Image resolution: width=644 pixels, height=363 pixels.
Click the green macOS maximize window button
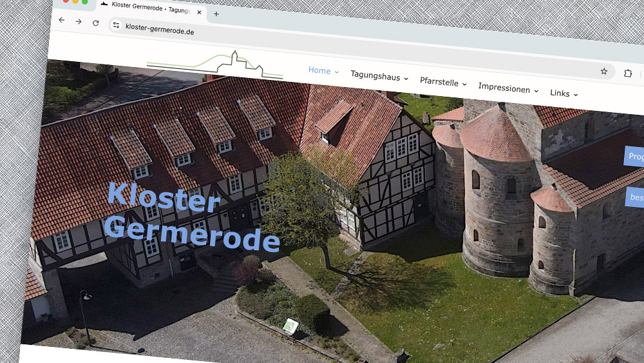84,2
